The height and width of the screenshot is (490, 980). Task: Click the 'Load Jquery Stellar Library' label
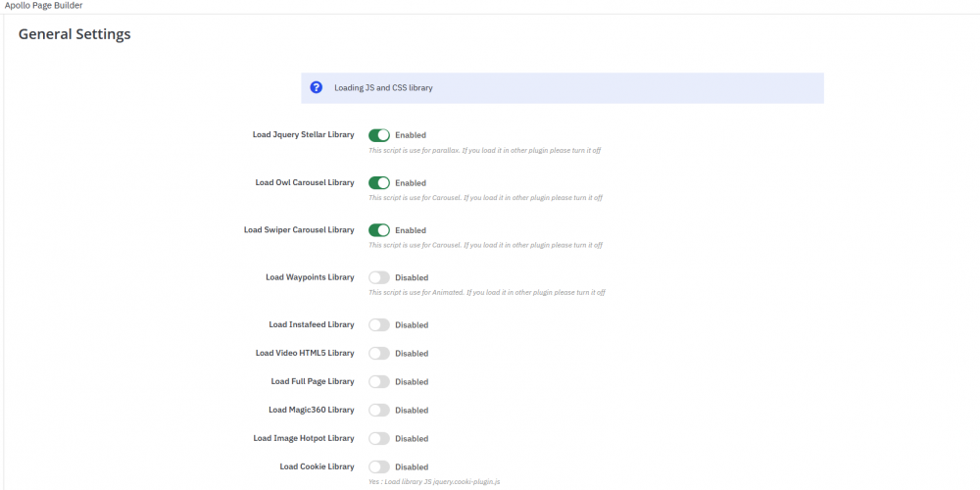pyautogui.click(x=303, y=134)
